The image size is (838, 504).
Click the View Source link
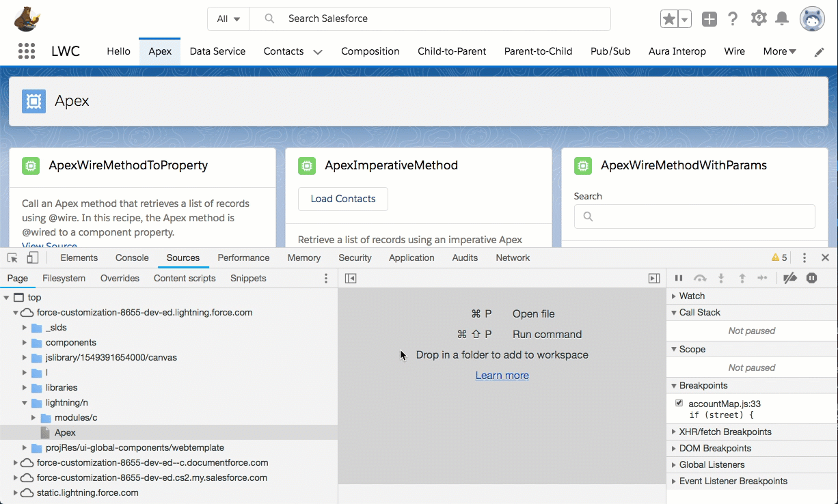pos(49,245)
